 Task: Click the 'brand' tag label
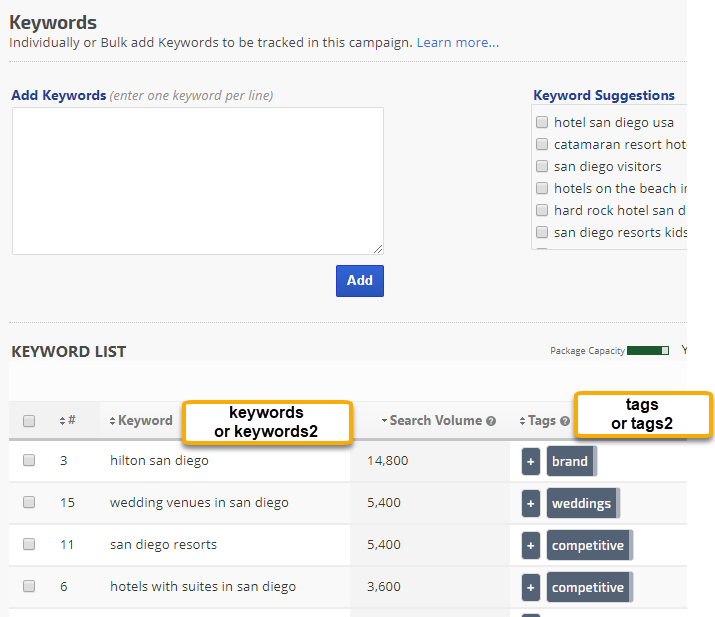coord(570,462)
